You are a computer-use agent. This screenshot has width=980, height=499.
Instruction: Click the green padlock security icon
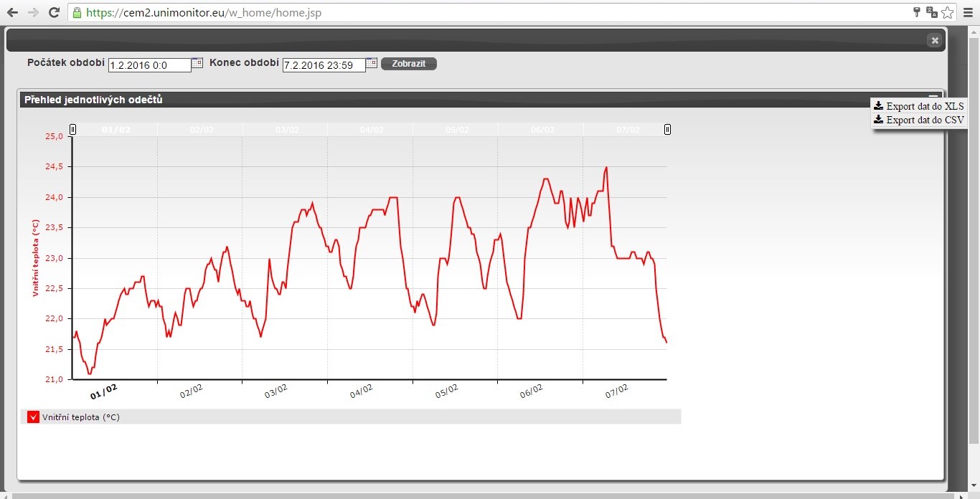point(77,12)
